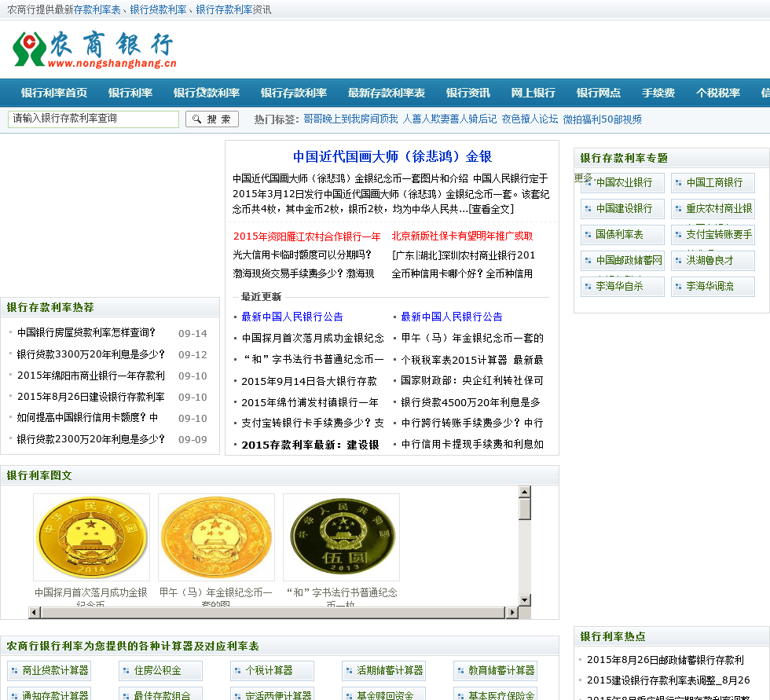
Task: Open 光大信用卡临时额度可以分期吗？ article
Action: tap(302, 255)
